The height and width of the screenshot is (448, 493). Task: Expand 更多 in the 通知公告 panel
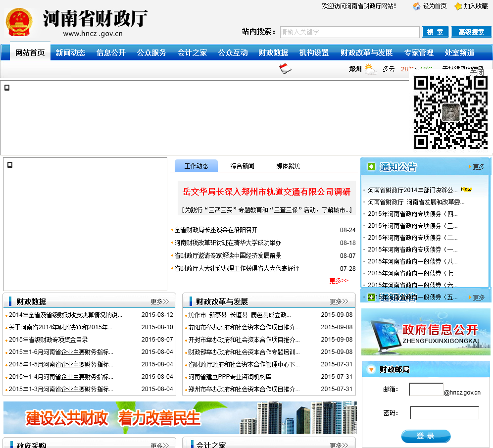[x=478, y=167]
